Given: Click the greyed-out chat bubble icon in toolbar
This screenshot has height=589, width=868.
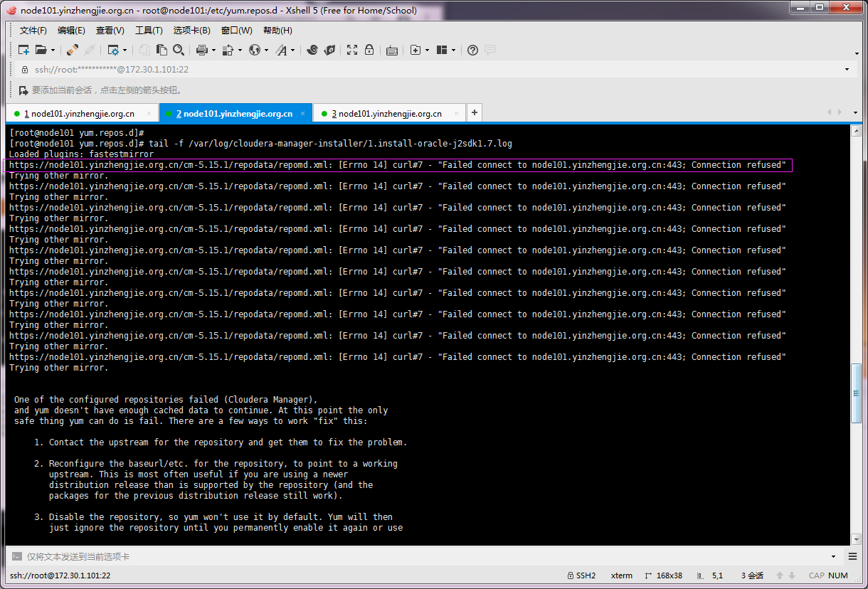Looking at the screenshot, I should (x=490, y=50).
